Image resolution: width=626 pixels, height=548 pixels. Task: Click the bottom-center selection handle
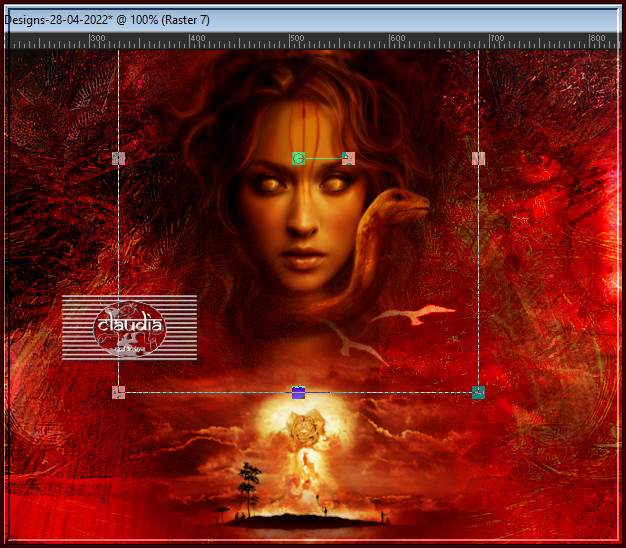[x=298, y=392]
